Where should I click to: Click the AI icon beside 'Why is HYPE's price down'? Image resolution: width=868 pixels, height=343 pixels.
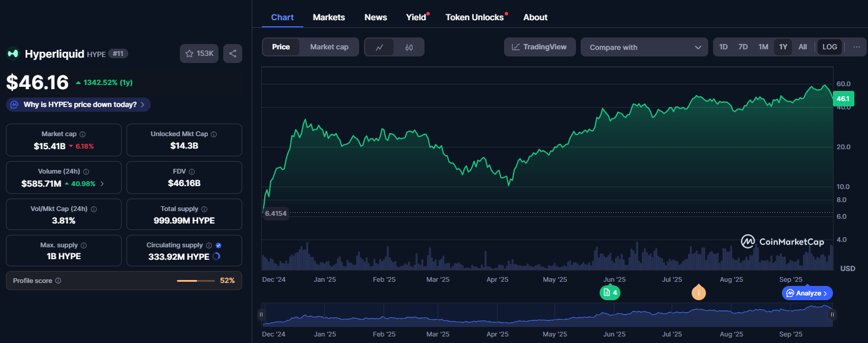point(15,105)
